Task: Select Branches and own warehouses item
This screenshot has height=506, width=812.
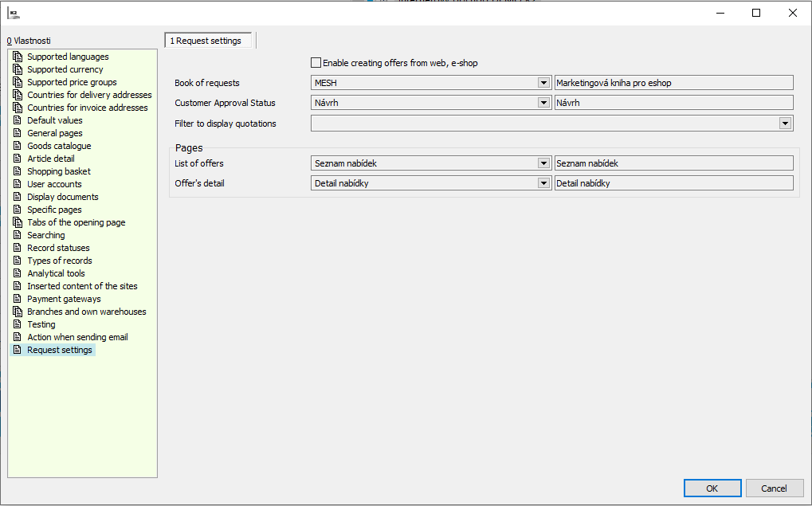Action: click(x=86, y=312)
